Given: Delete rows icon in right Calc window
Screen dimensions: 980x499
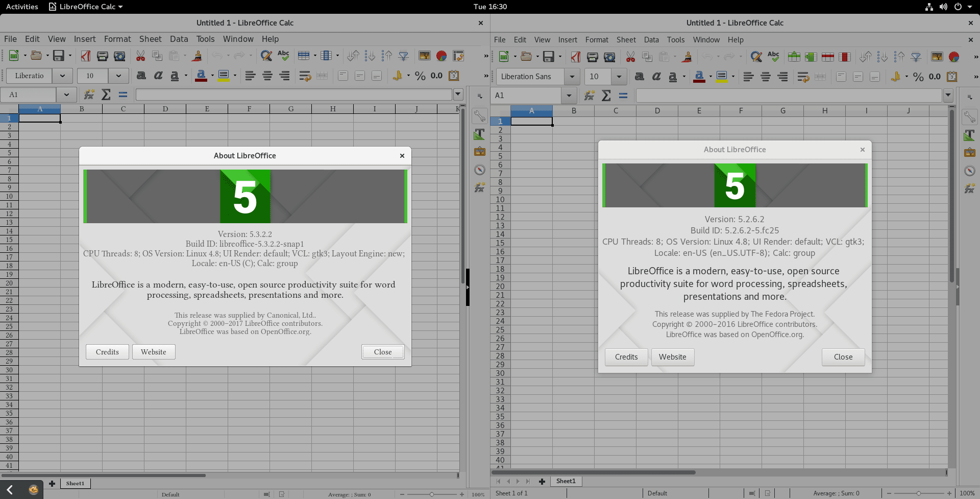Looking at the screenshot, I should pyautogui.click(x=828, y=57).
